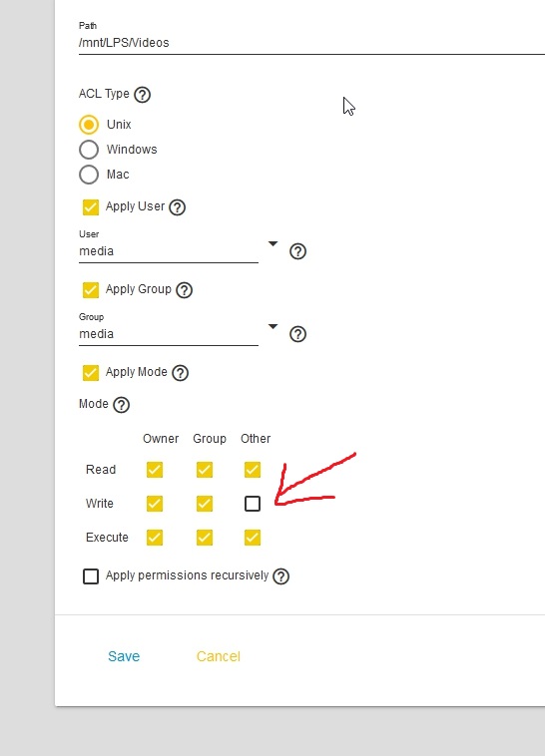Viewport: 545px width, 756px height.
Task: Open help icon beside Apply Group
Action: [x=184, y=290]
